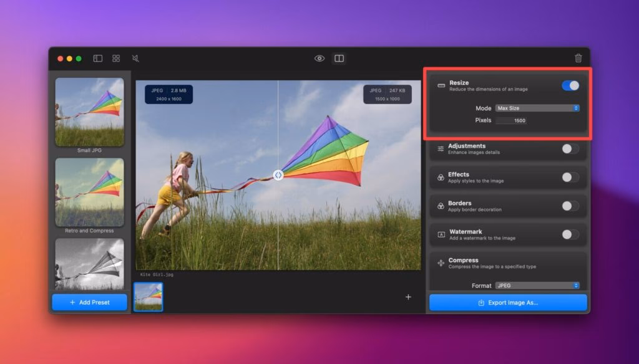Click the trash delete icon
Image resolution: width=639 pixels, height=364 pixels.
coord(578,58)
